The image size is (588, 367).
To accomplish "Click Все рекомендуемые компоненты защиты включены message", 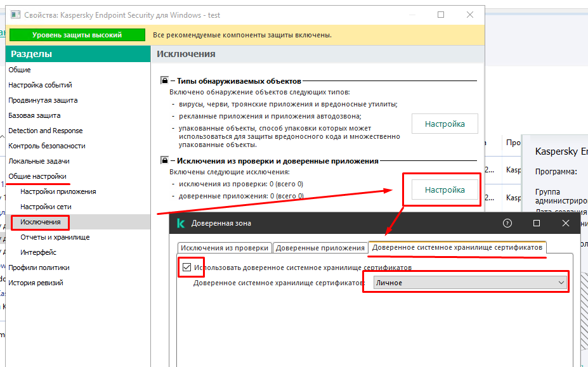I will click(242, 35).
